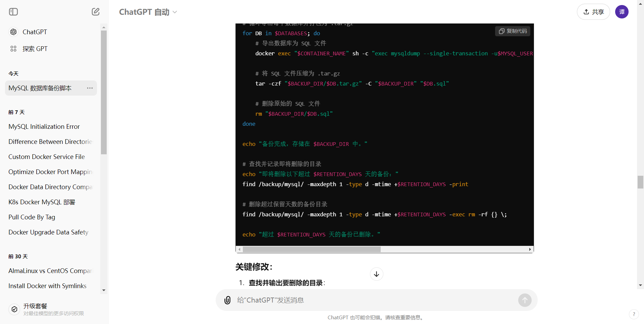Attach a file with paperclip icon
This screenshot has width=644, height=324.
point(227,300)
